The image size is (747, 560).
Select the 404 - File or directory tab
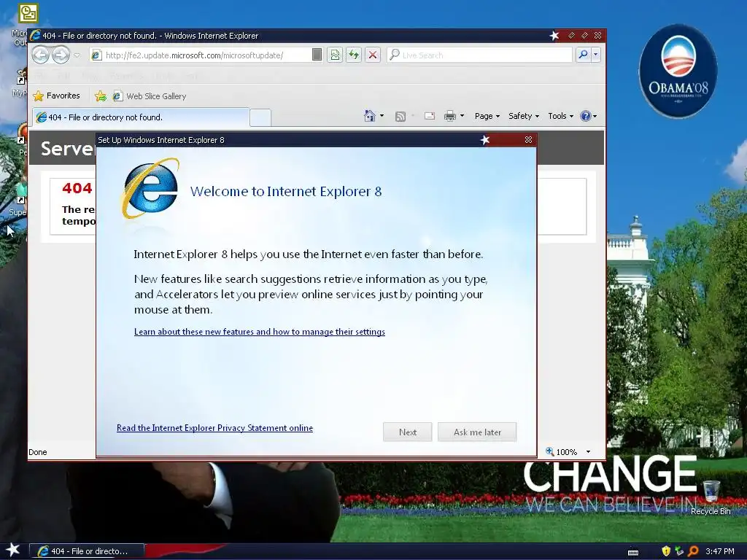141,117
